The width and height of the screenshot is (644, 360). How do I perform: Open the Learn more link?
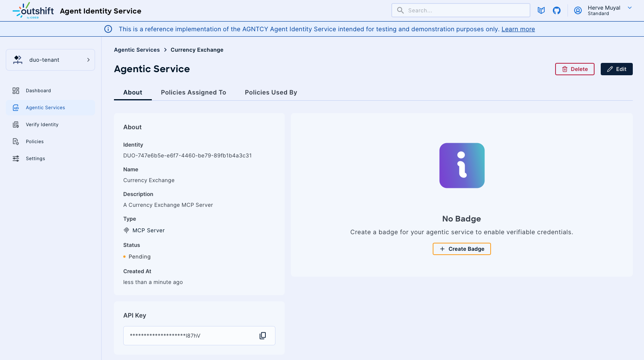tap(518, 29)
